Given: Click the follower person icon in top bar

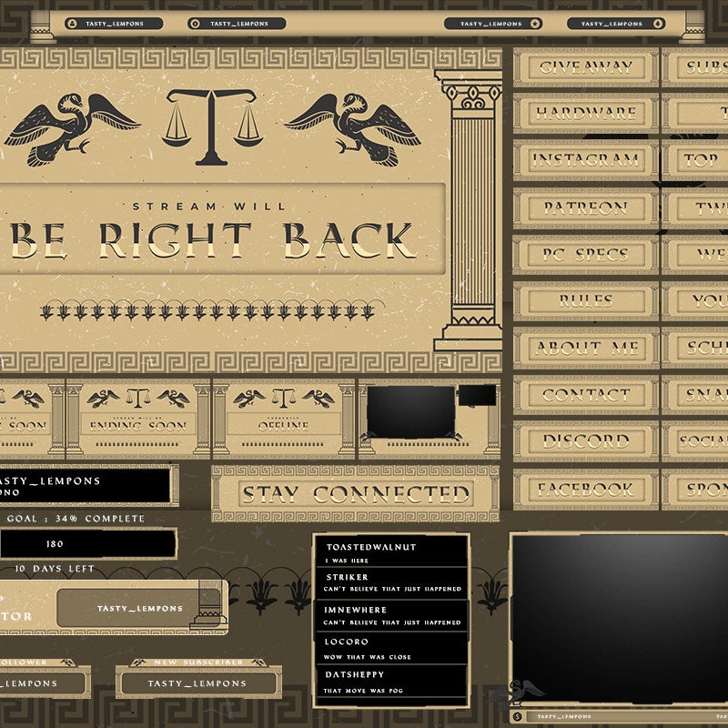Looking at the screenshot, I should pyautogui.click(x=72, y=24).
